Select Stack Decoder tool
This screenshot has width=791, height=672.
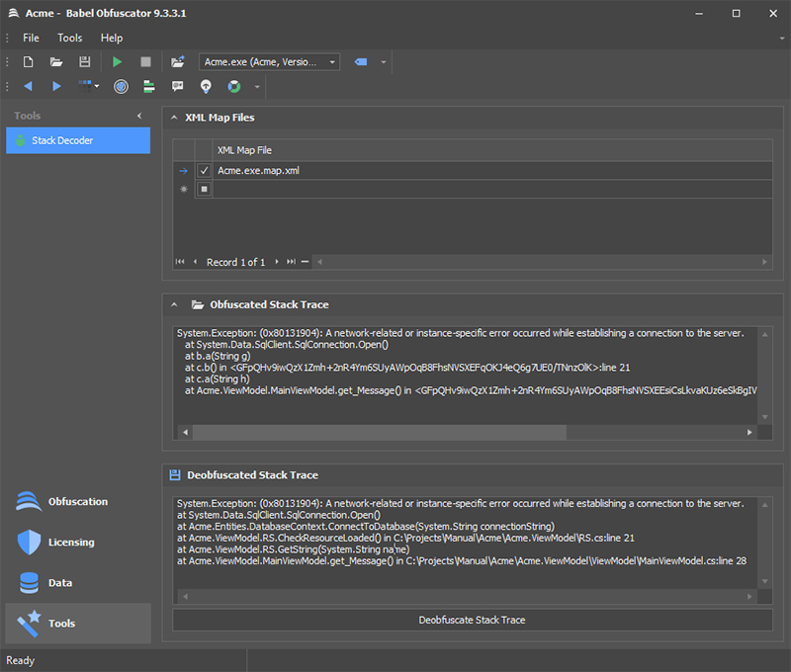click(x=78, y=140)
